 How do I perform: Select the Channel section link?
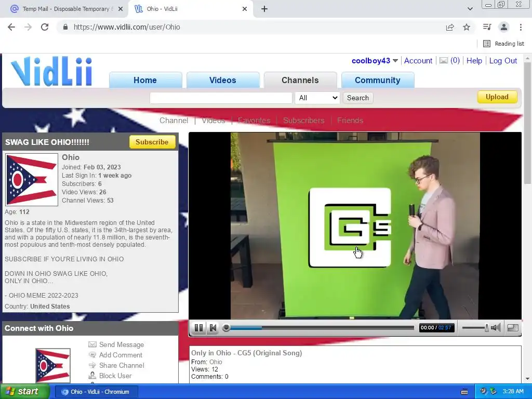(174, 121)
